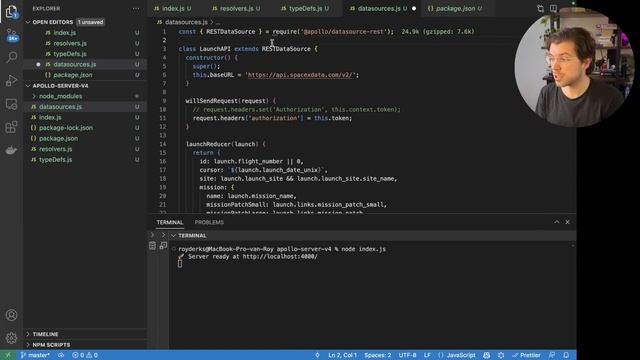Click the master branch in status bar

tap(35, 355)
